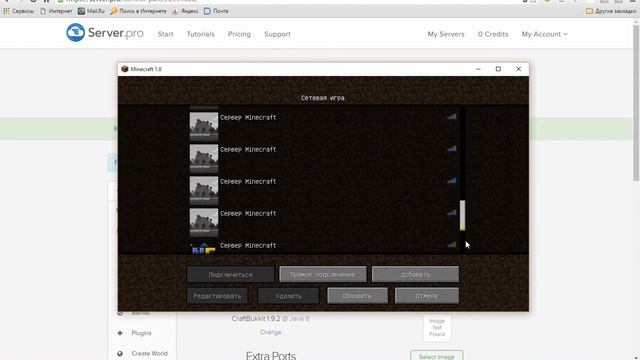Screen dimensions: 640x360
Task: Click the Добавить button to add a server
Action: coord(415,274)
